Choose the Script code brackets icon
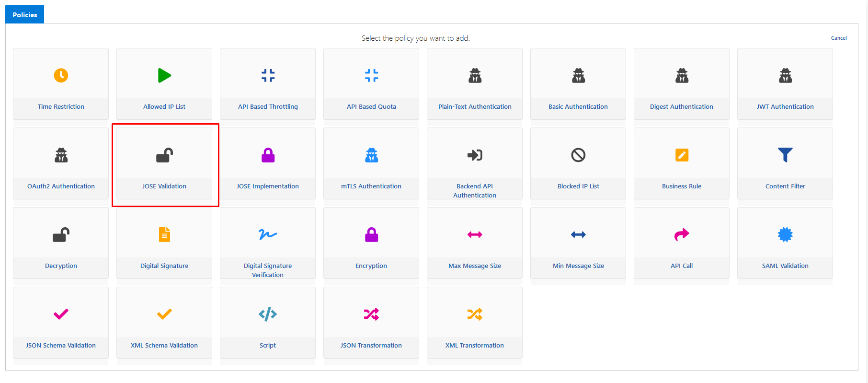Screen dimensions: 868x383 268,314
